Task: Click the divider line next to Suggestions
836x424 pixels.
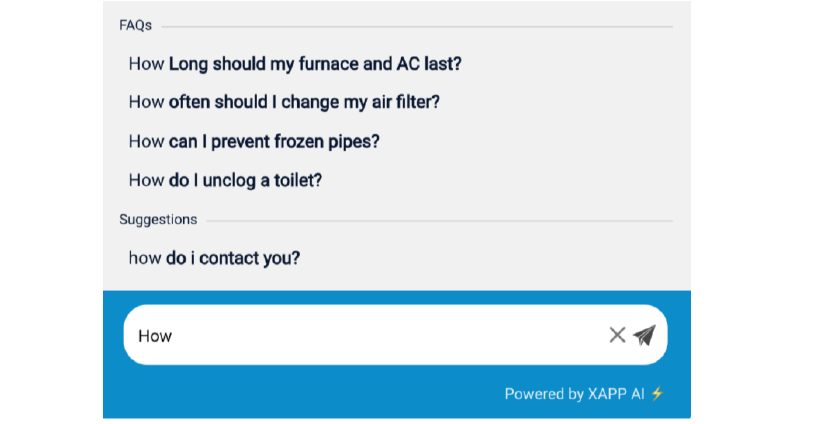Action: pyautogui.click(x=439, y=220)
